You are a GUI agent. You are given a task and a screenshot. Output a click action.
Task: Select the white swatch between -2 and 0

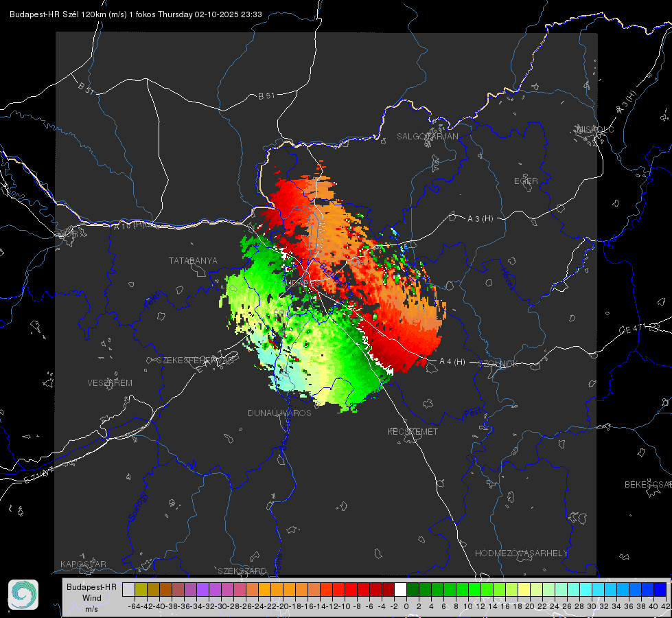coord(400,589)
